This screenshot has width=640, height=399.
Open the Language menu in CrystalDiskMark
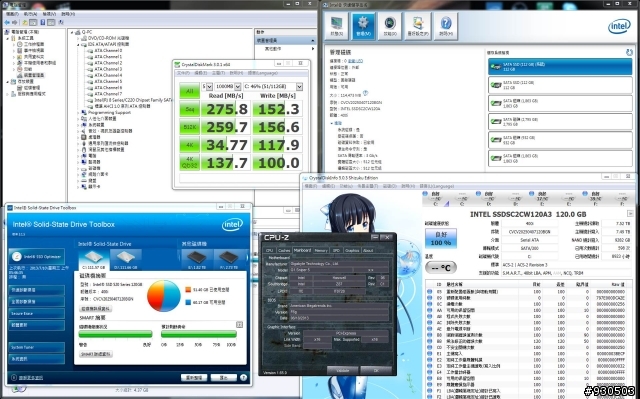(x=262, y=73)
